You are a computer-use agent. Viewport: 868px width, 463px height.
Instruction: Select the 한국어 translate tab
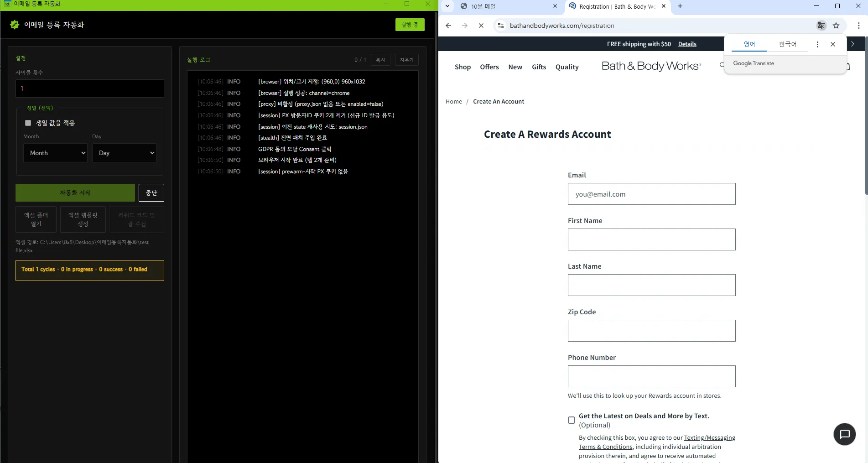[x=788, y=44]
